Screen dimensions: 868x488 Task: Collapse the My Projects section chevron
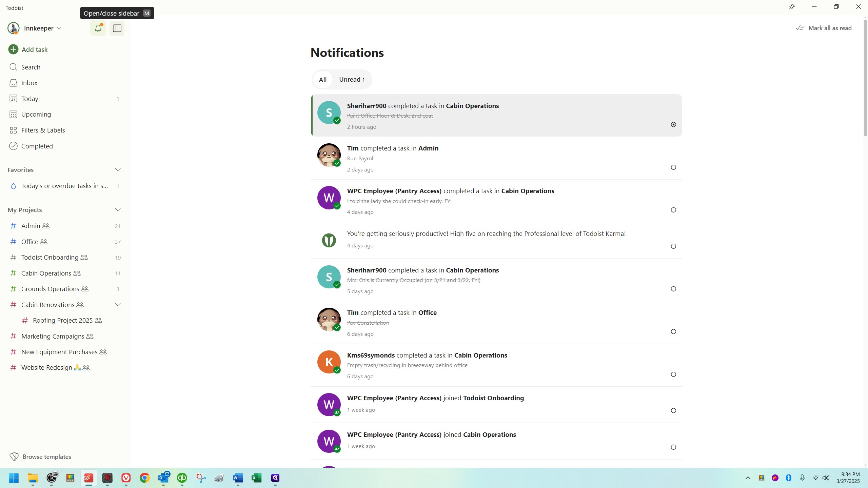pyautogui.click(x=118, y=210)
